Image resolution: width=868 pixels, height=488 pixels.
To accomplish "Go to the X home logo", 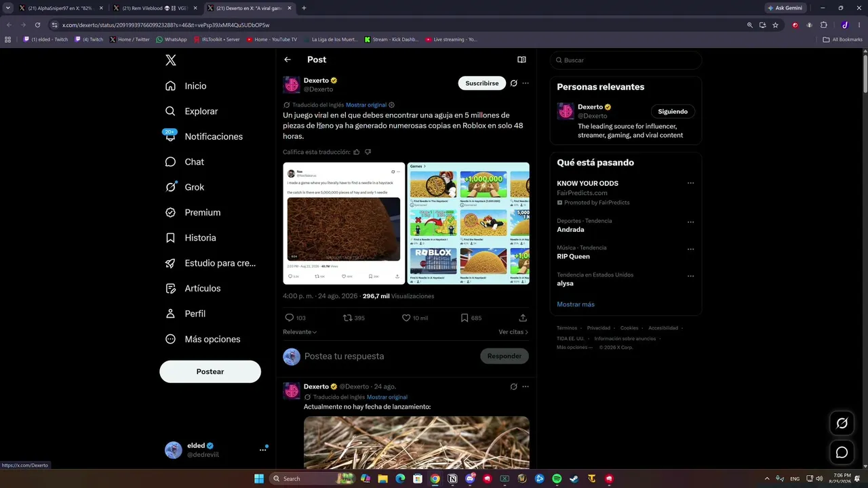I will tap(171, 60).
